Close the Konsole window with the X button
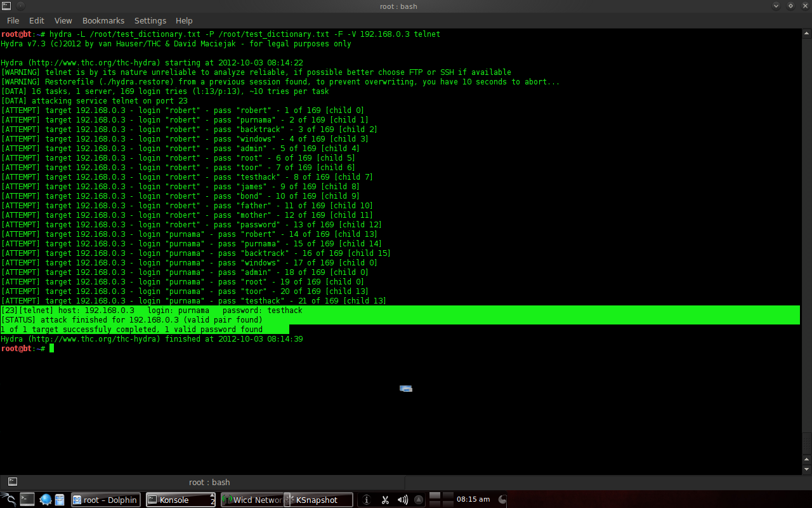Screen dimensions: 812x508 [805, 6]
